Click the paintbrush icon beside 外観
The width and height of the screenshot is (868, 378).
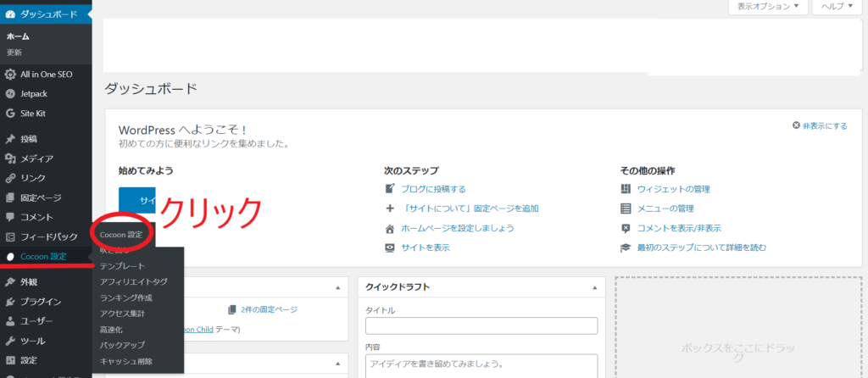9,282
